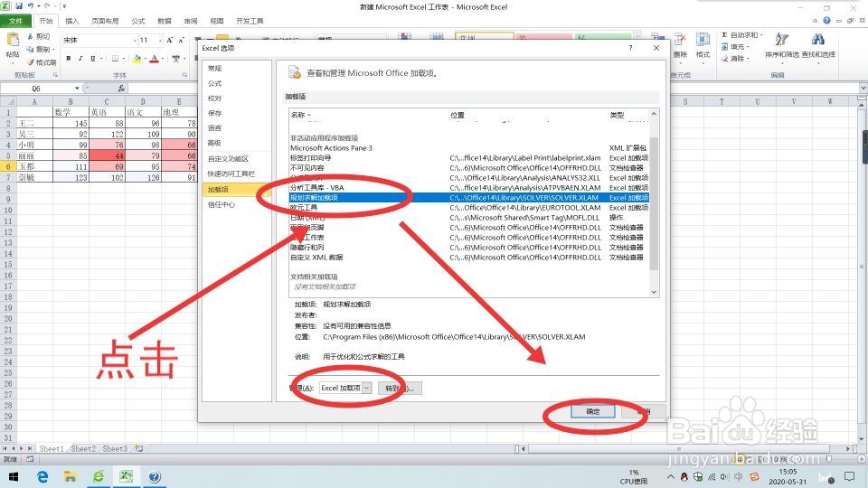The width and height of the screenshot is (868, 488).
Task: Click the AutoSum (自动求和) sigma icon
Action: coord(724,35)
